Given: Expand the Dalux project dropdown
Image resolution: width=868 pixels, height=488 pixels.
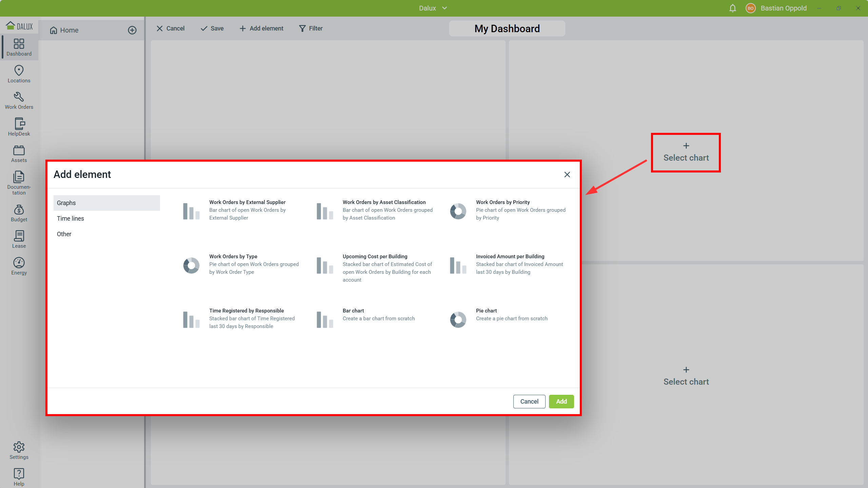Looking at the screenshot, I should tap(433, 8).
